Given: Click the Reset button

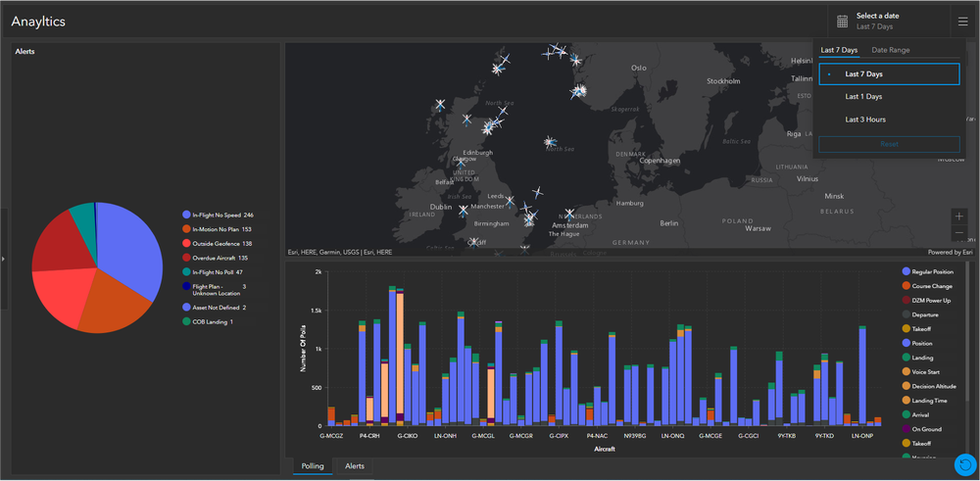Looking at the screenshot, I should (889, 144).
